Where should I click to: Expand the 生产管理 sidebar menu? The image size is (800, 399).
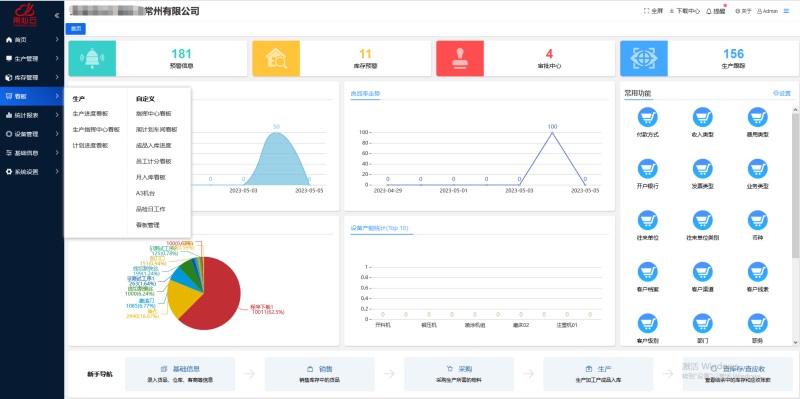32,58
